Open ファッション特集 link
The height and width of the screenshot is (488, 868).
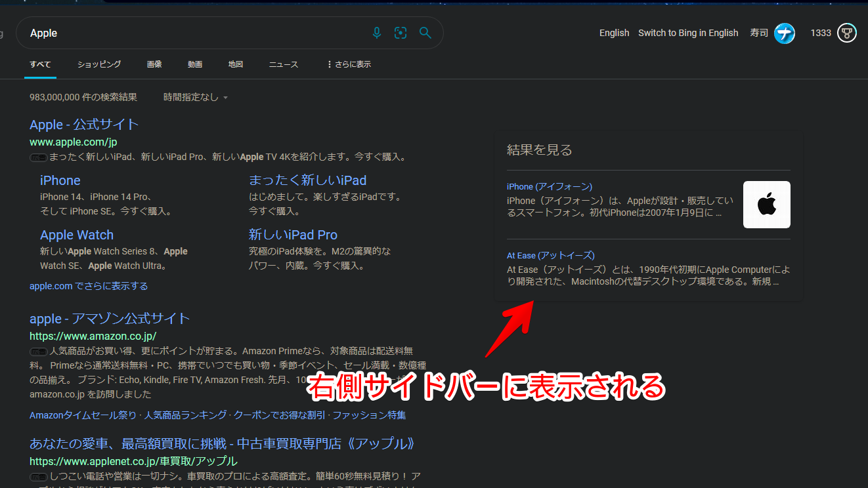tap(369, 415)
